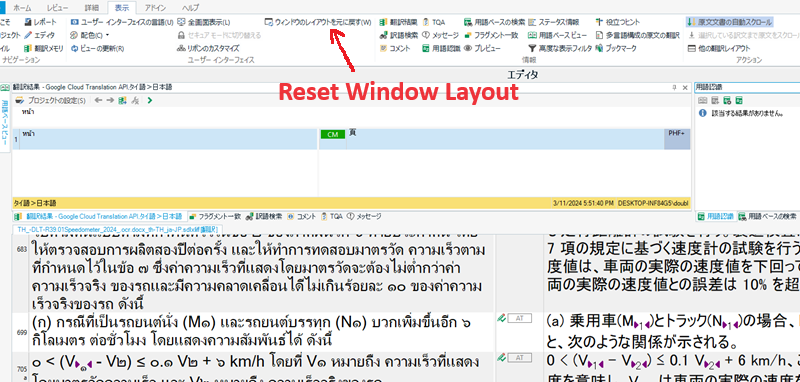Expand the 配色 color scheme dropdown

pos(90,35)
